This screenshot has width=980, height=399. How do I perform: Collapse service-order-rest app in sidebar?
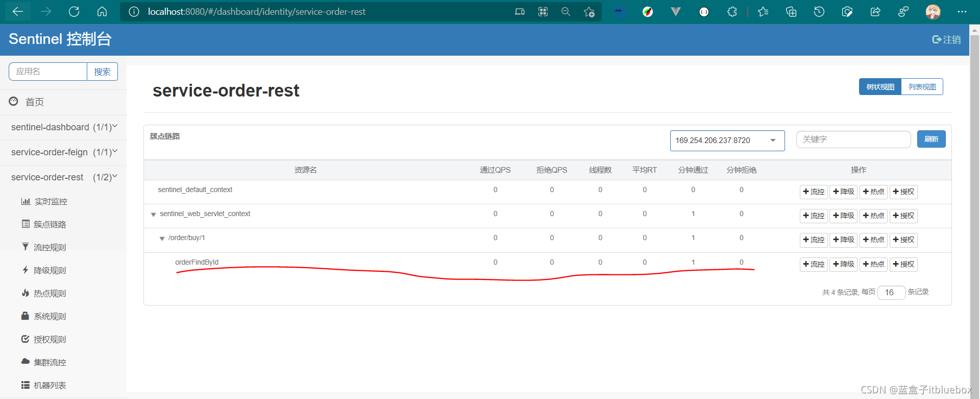point(63,177)
